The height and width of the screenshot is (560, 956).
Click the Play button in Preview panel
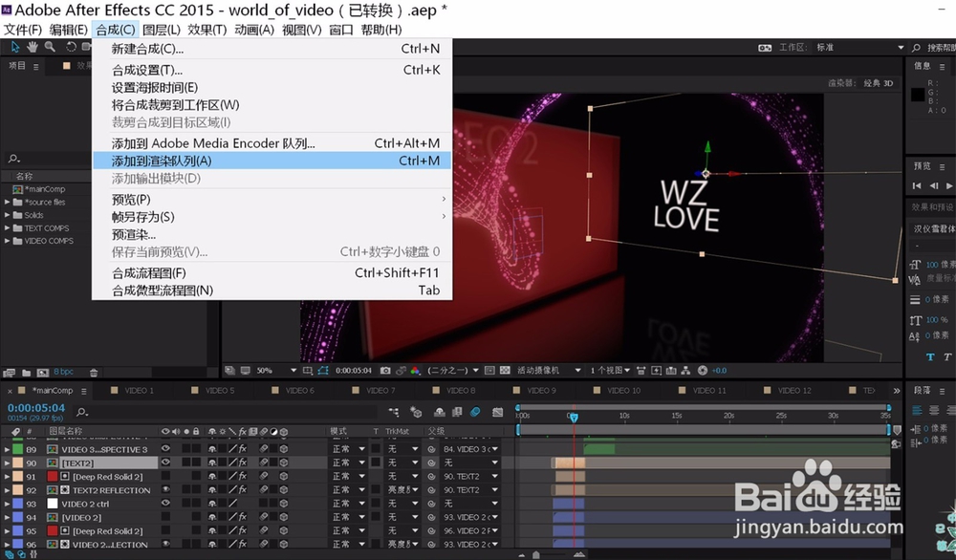tap(949, 185)
